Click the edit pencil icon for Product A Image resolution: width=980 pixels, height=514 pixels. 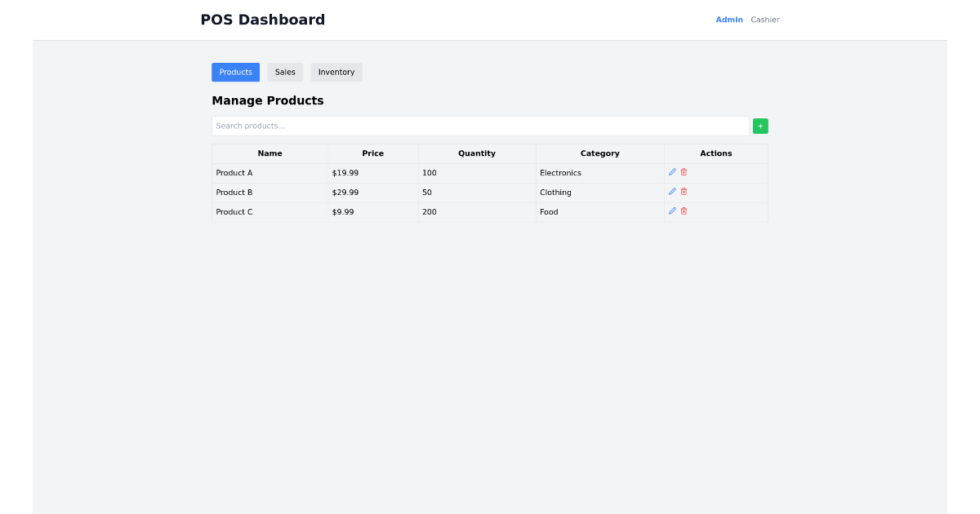point(671,172)
